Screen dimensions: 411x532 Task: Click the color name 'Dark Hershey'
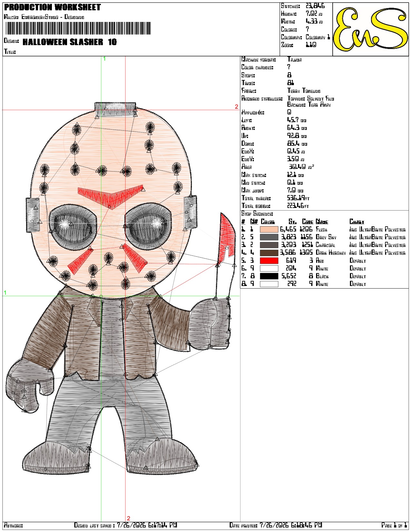pyautogui.click(x=331, y=253)
